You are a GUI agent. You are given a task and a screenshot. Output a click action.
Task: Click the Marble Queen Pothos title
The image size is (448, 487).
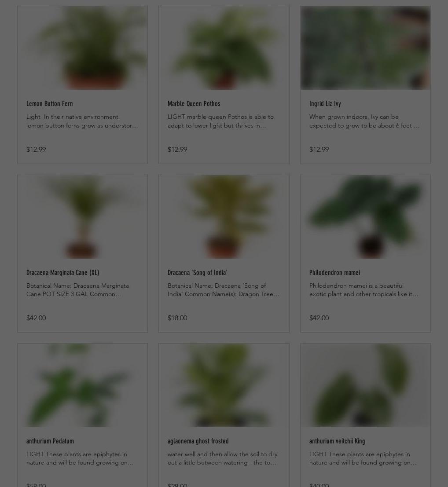click(194, 104)
